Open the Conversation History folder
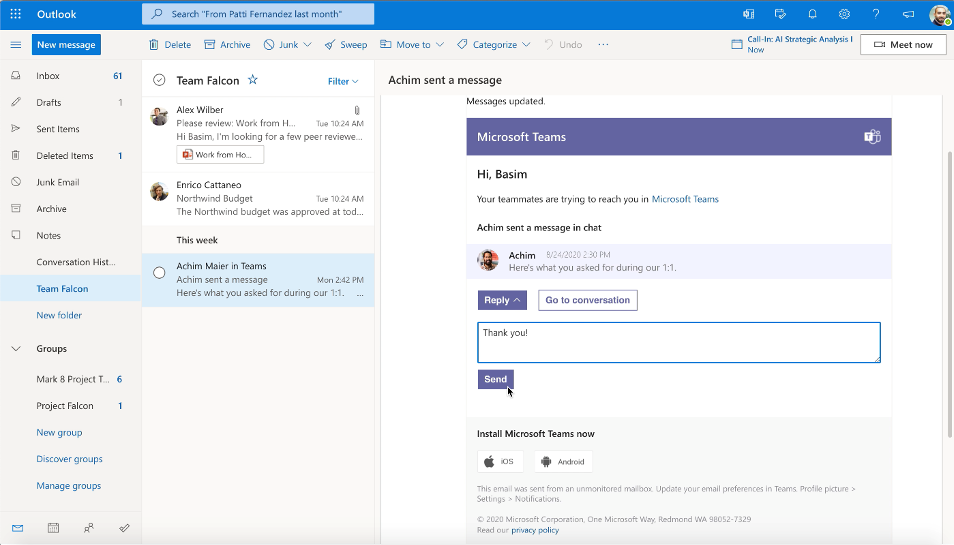The image size is (954, 545). pos(71,262)
